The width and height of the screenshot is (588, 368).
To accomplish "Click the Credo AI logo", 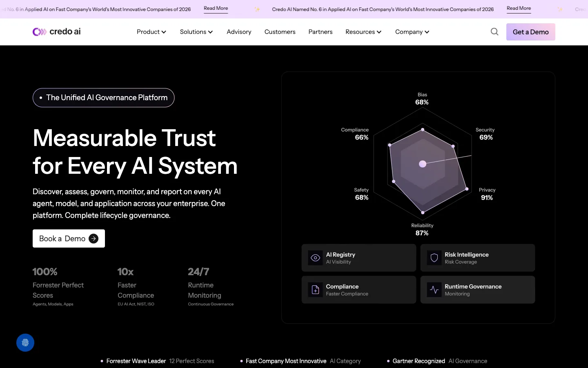I will (56, 31).
